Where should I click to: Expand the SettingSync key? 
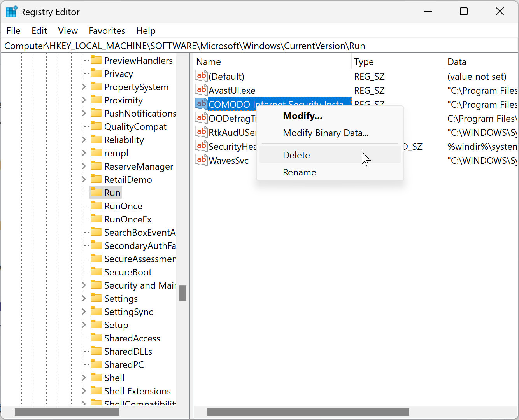[84, 311]
